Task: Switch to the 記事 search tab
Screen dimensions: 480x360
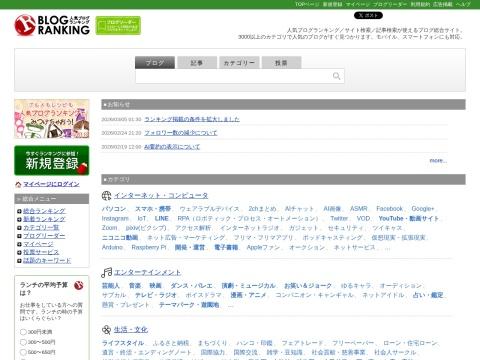Action: pos(197,63)
